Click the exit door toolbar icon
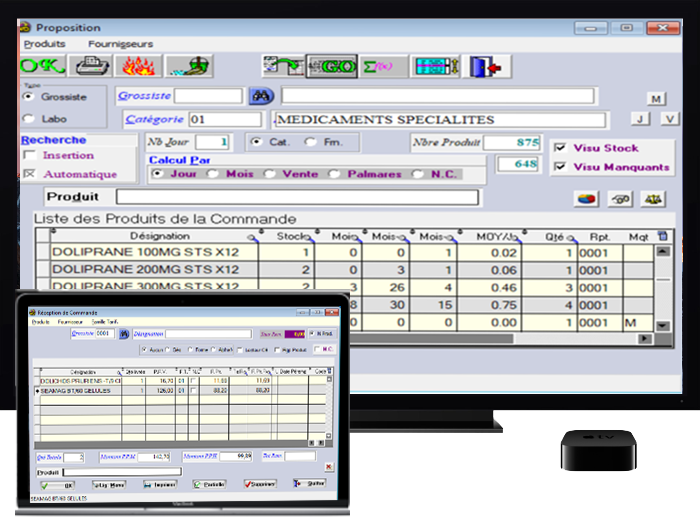The height and width of the screenshot is (517, 700). point(487,67)
